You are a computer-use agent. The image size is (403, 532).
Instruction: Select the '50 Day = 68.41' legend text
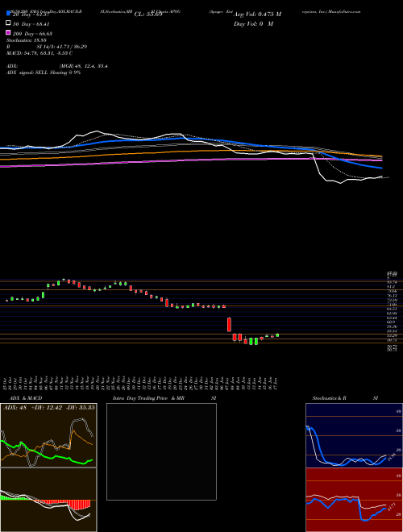pos(31,24)
